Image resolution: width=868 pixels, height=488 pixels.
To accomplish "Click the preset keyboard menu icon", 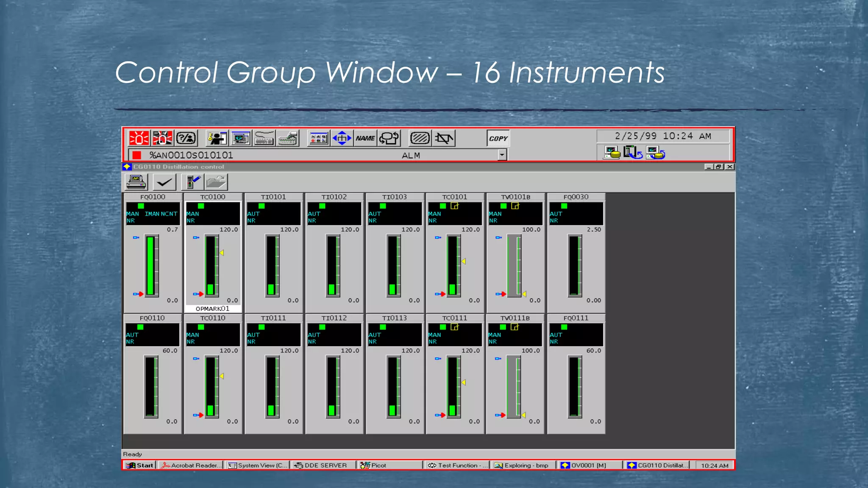I will coord(288,138).
